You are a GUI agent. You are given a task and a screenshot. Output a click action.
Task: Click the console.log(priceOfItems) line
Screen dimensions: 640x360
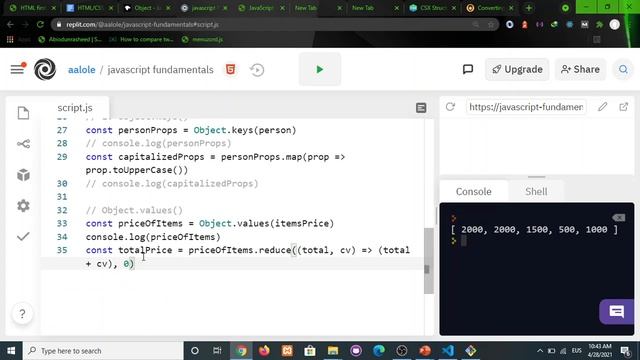153,237
